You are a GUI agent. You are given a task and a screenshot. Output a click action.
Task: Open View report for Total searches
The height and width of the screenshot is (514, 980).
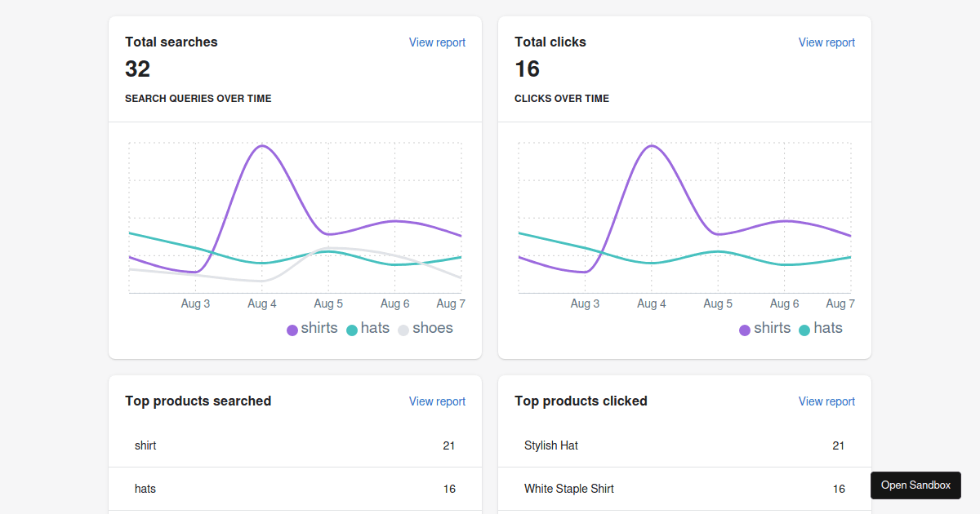(437, 42)
